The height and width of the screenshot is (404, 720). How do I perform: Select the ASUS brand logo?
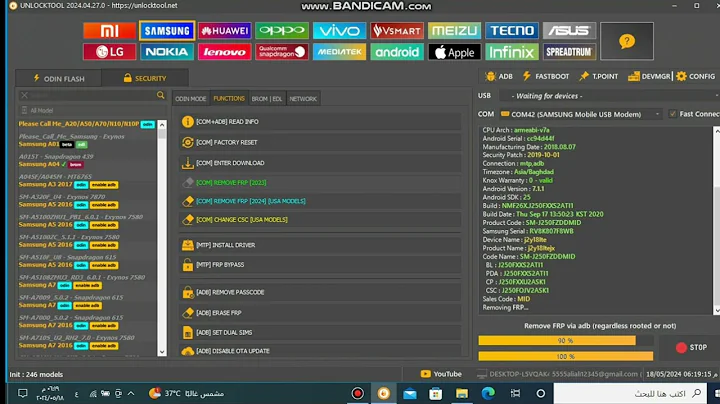(x=569, y=31)
